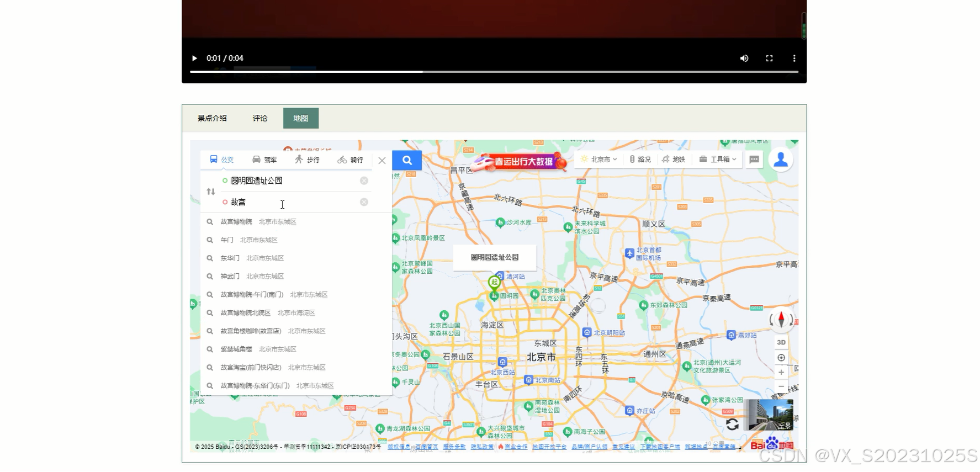Open 版权信息 link
This screenshot has width=980, height=472.
click(x=399, y=447)
